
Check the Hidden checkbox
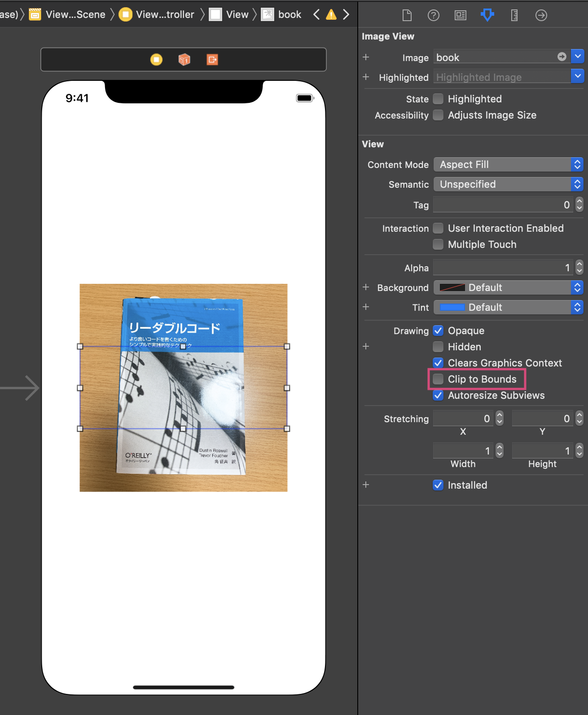438,347
